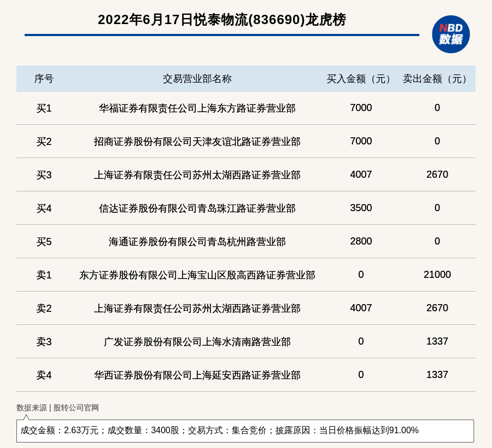
Task: Select 华西证券股份有限公司上海延安西路证券营业部
Action: click(197, 375)
